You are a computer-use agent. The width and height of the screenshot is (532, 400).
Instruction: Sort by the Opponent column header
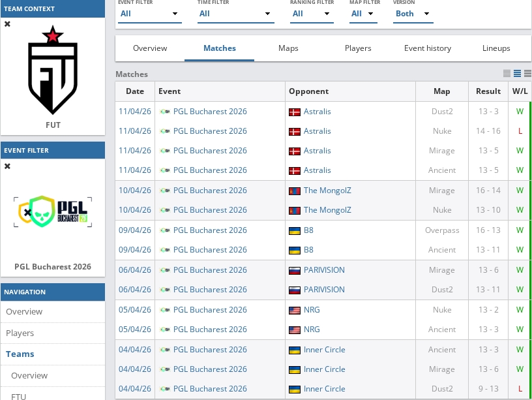351,91
